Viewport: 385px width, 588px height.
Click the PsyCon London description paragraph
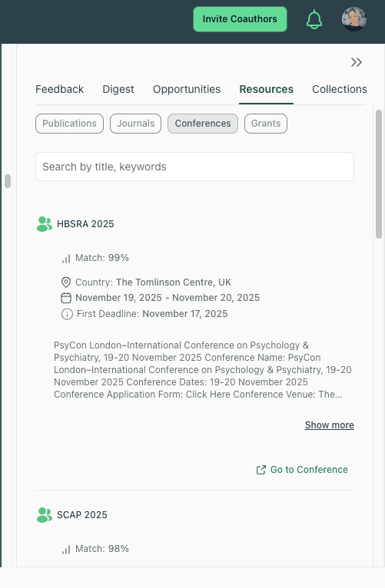(203, 370)
